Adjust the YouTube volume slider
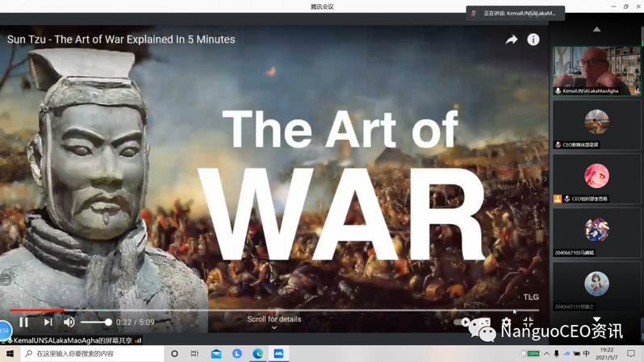The height and width of the screenshot is (362, 644). point(96,322)
